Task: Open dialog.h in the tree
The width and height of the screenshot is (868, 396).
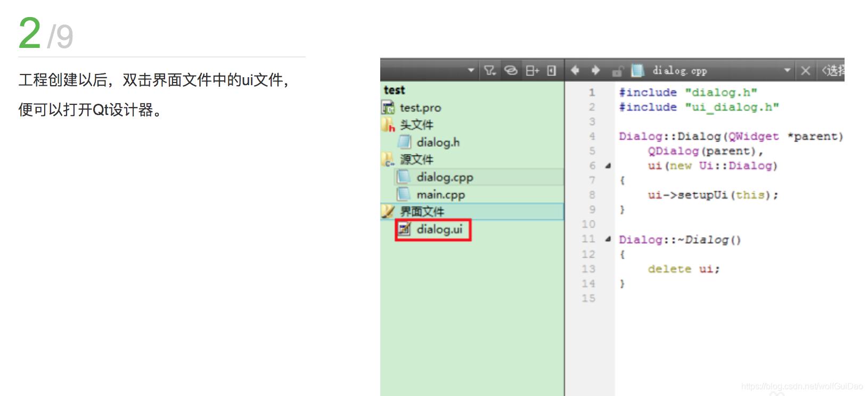Action: pos(438,142)
